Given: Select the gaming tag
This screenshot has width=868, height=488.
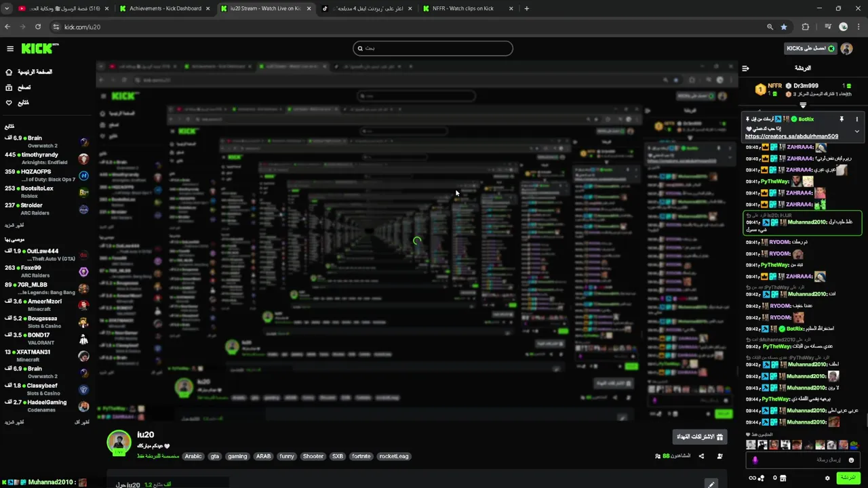Looking at the screenshot, I should [x=237, y=456].
